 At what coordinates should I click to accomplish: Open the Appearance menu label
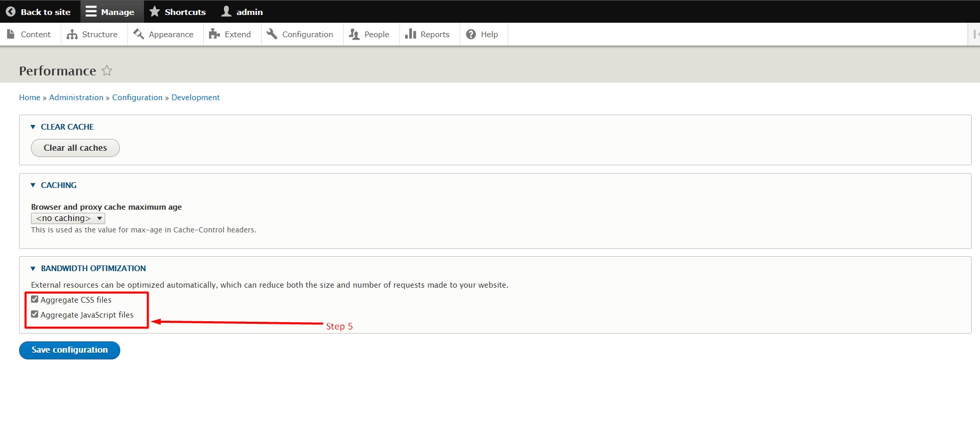(x=171, y=35)
